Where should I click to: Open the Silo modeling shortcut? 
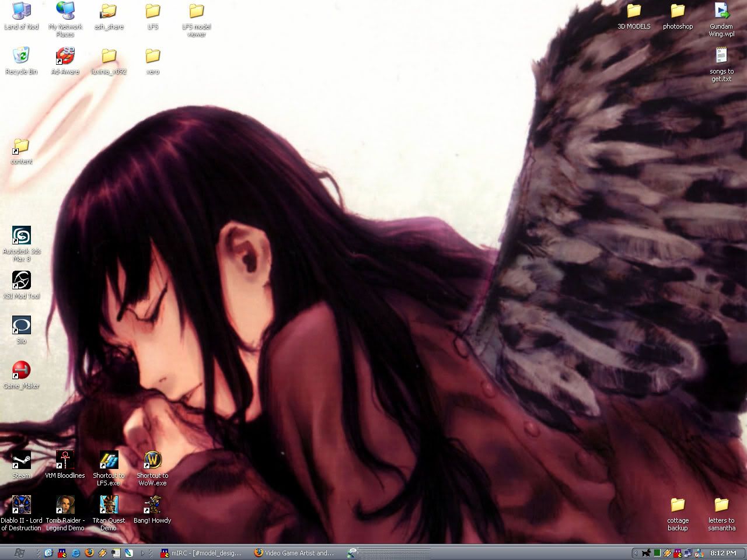click(x=22, y=330)
